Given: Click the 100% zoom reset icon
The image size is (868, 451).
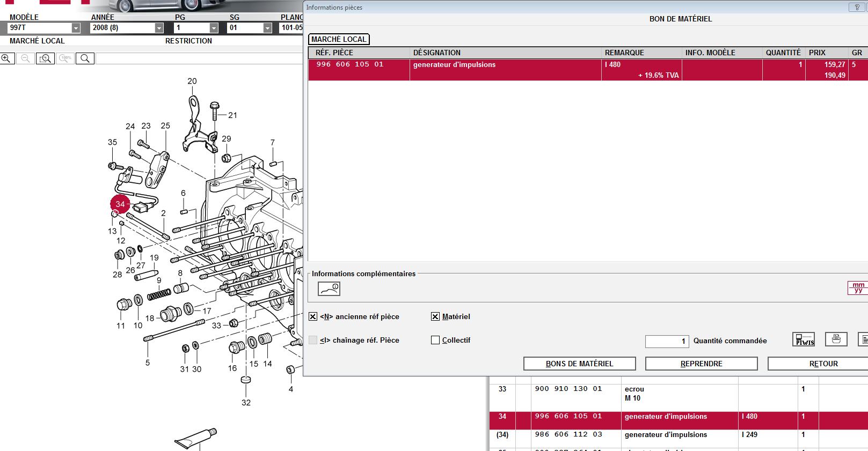Looking at the screenshot, I should point(65,58).
